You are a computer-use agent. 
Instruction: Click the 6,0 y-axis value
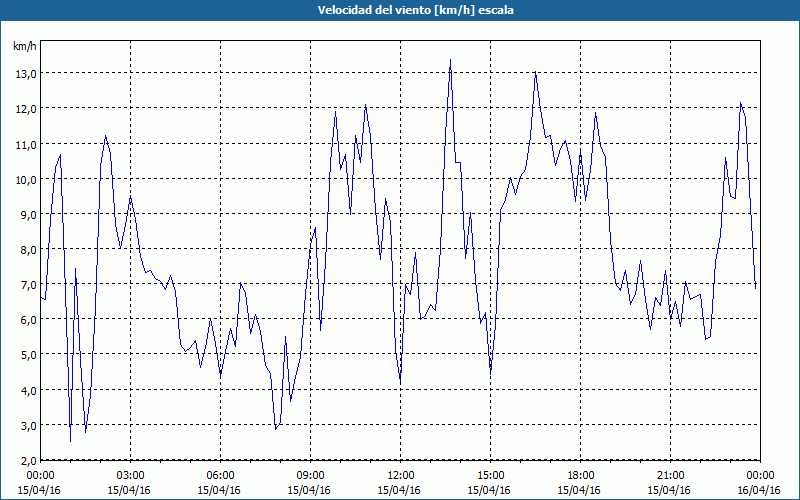coord(29,320)
